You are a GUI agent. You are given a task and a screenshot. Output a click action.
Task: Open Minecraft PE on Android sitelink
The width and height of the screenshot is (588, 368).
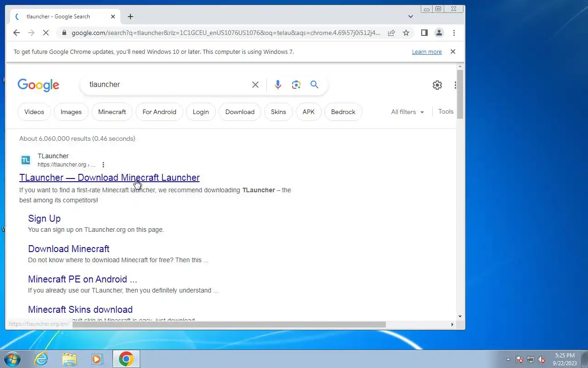point(83,279)
